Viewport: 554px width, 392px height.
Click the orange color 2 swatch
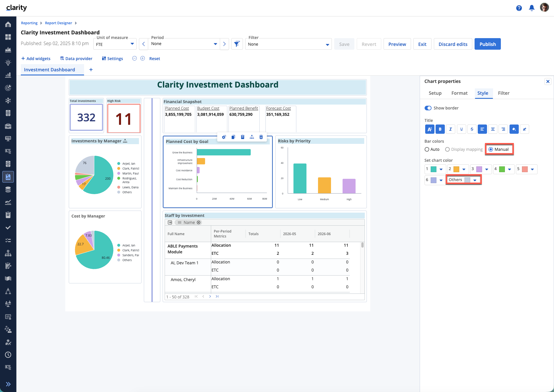456,169
